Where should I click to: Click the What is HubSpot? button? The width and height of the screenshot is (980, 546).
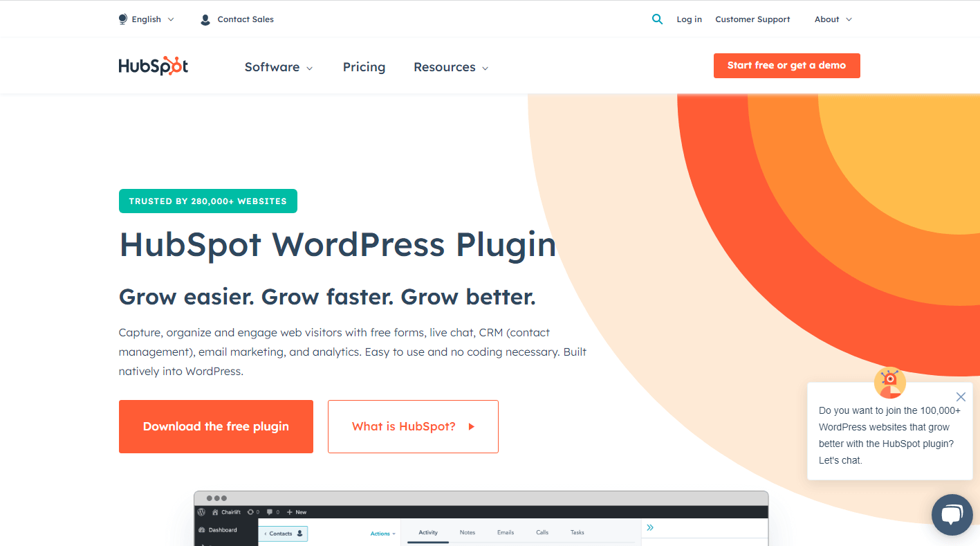pos(412,426)
